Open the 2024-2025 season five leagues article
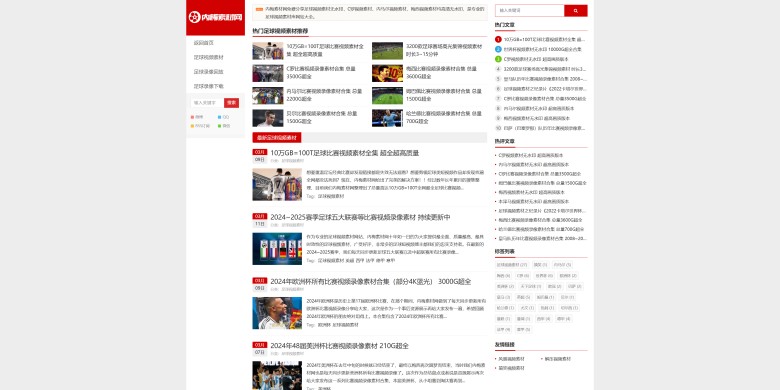The height and width of the screenshot is (390, 780). click(360, 217)
